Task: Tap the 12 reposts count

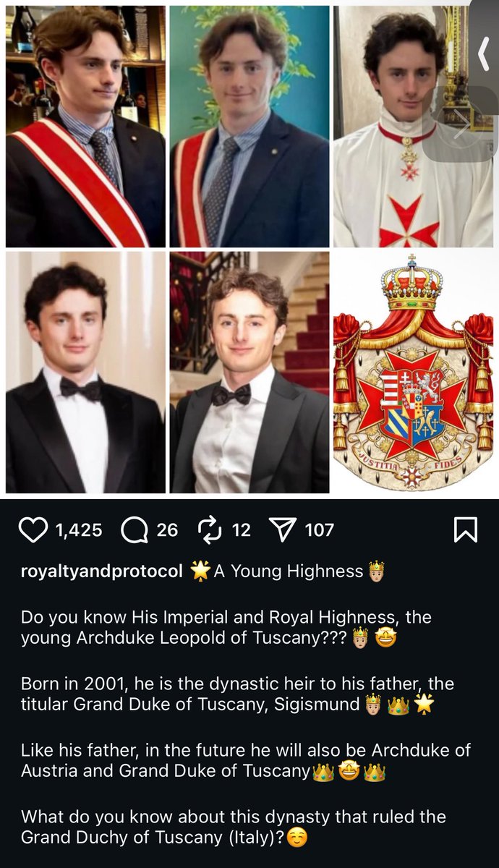Action: tap(242, 530)
